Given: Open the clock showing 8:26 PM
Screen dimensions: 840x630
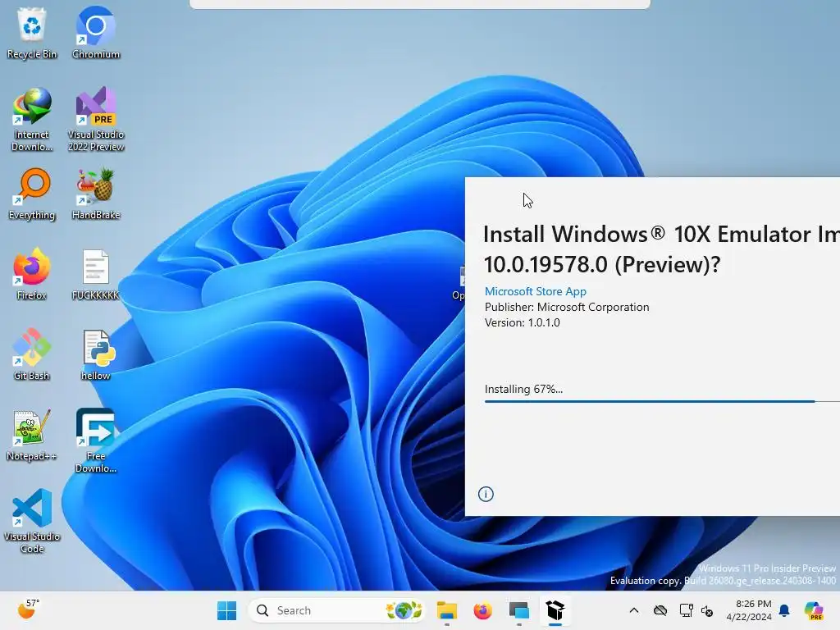Looking at the screenshot, I should [x=749, y=610].
